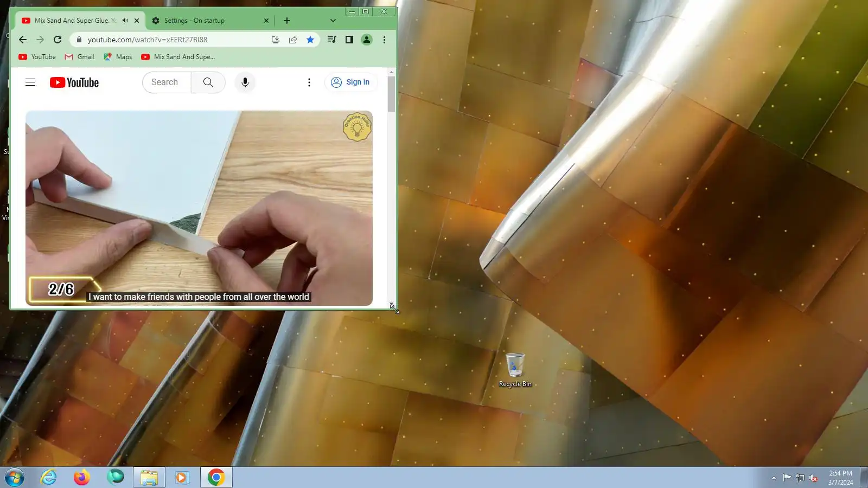Maximize the Chrome window
This screenshot has width=868, height=488.
(x=366, y=11)
